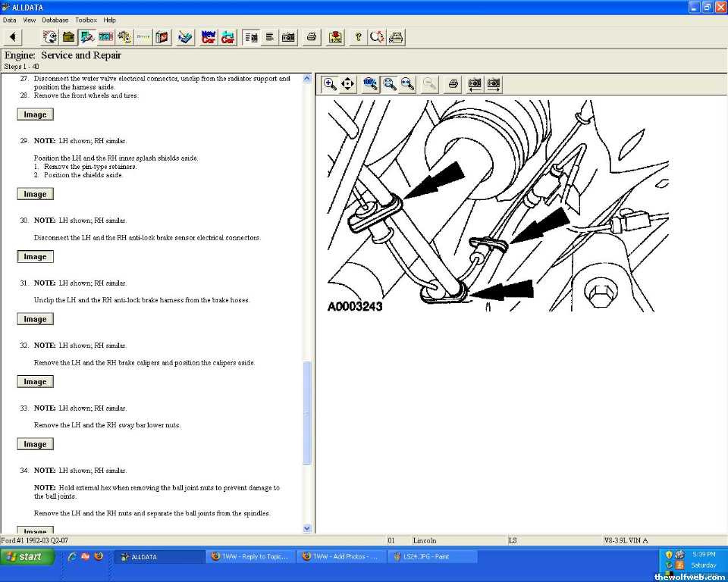Print the diagram from image toolbar

coord(453,84)
